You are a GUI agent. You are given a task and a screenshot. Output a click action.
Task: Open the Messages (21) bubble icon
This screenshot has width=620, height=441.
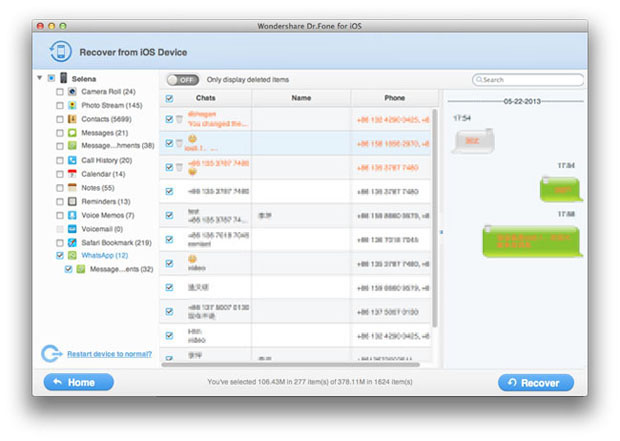(72, 133)
